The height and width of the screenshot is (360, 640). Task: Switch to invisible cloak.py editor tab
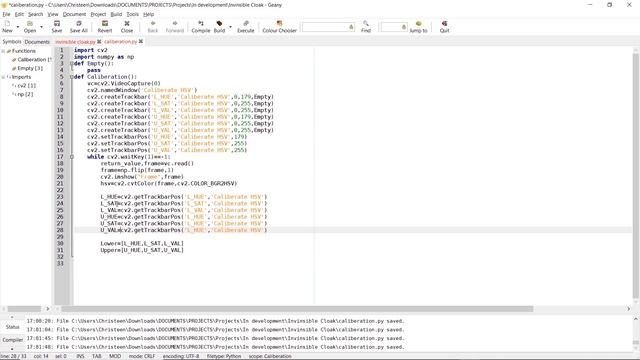(x=75, y=42)
